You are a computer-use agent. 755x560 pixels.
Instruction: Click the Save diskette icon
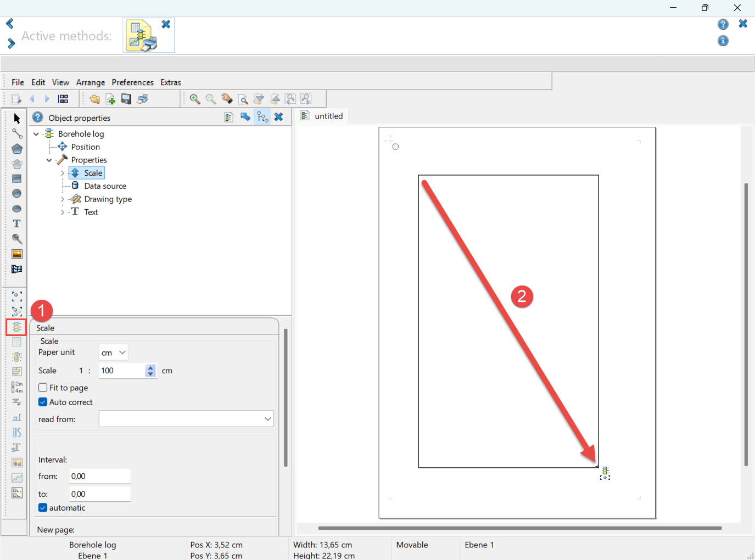point(126,99)
